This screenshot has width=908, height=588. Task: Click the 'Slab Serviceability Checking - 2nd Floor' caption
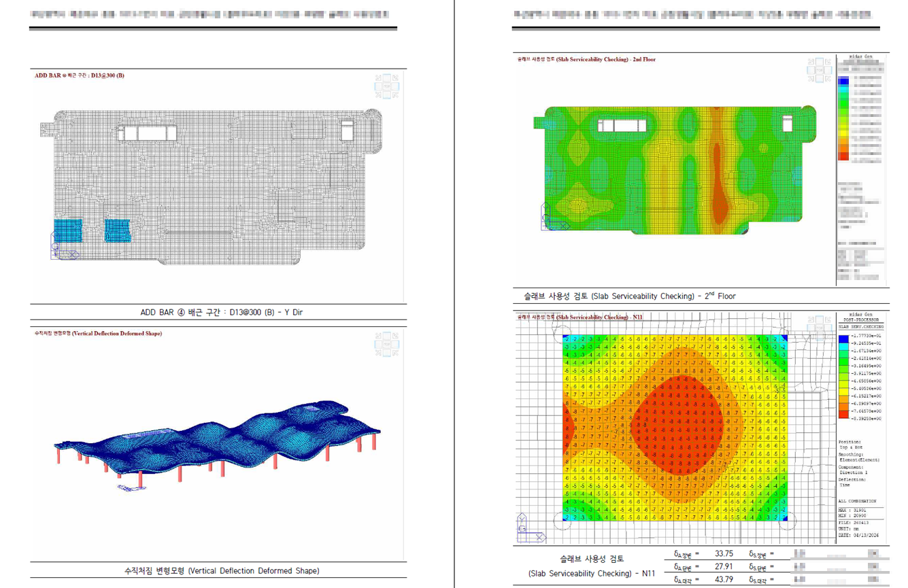click(x=630, y=296)
